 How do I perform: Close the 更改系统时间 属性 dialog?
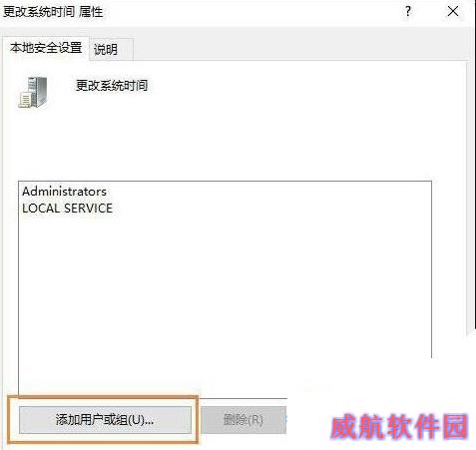[453, 12]
